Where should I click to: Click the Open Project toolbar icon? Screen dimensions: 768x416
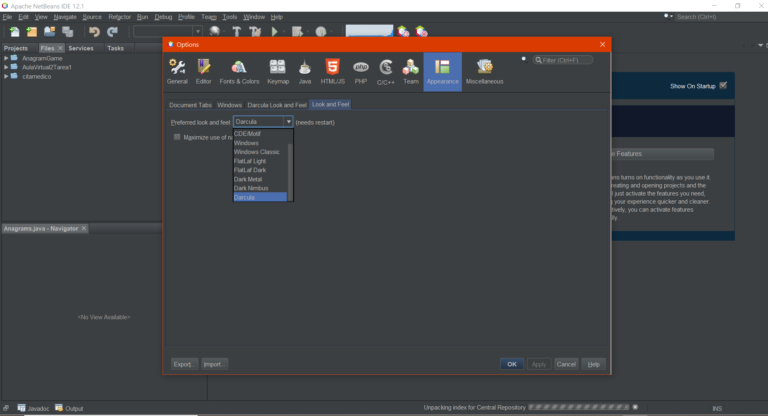tap(49, 32)
